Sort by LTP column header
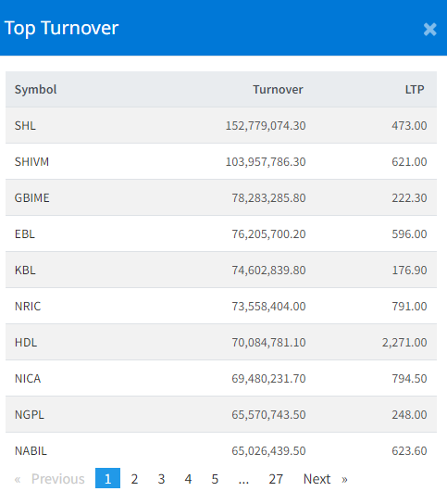 tap(415, 89)
